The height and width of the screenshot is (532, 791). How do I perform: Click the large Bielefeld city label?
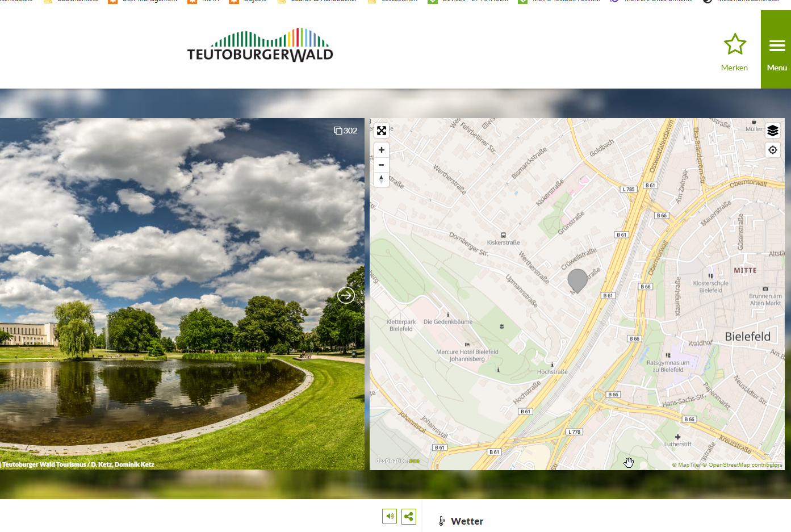point(748,337)
